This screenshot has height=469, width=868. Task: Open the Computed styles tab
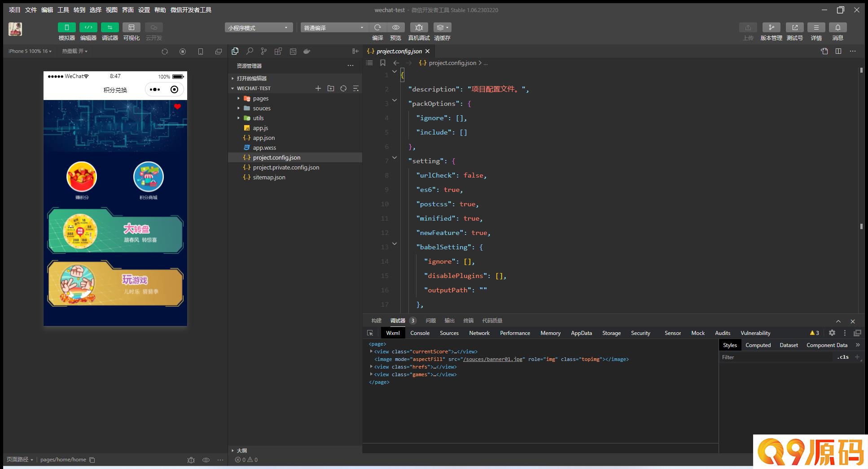pyautogui.click(x=758, y=345)
